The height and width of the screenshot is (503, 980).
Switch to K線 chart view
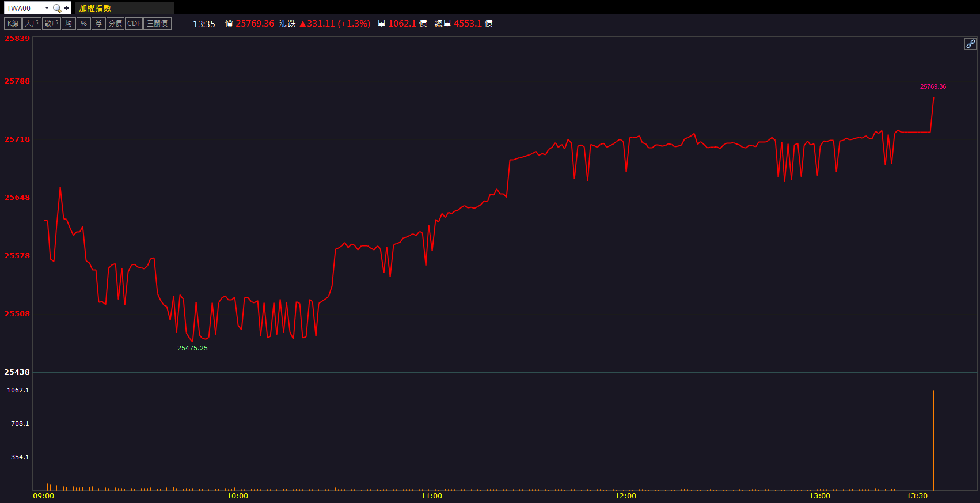(x=13, y=24)
